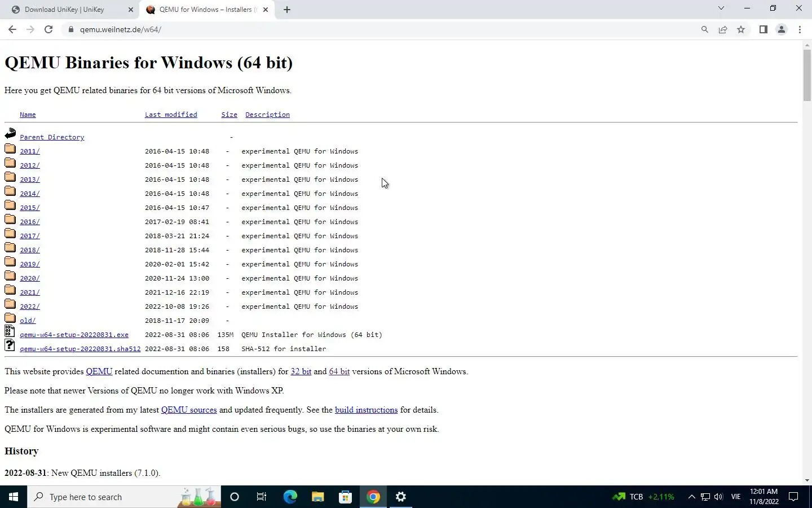Viewport: 812px width, 508px height.
Task: Open File Explorer from taskbar
Action: pos(317,497)
